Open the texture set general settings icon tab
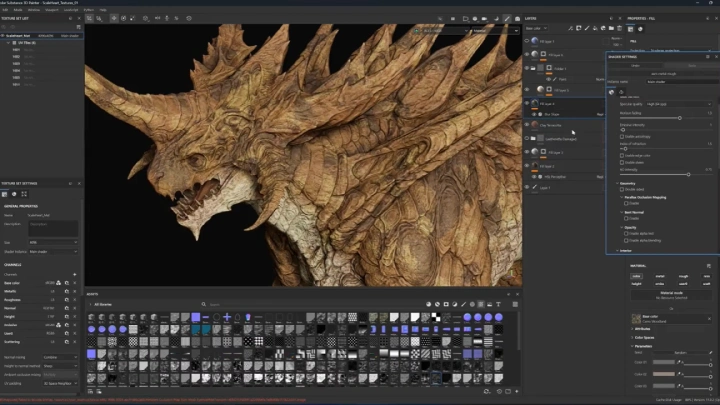The height and width of the screenshot is (405, 720). [x=5, y=194]
